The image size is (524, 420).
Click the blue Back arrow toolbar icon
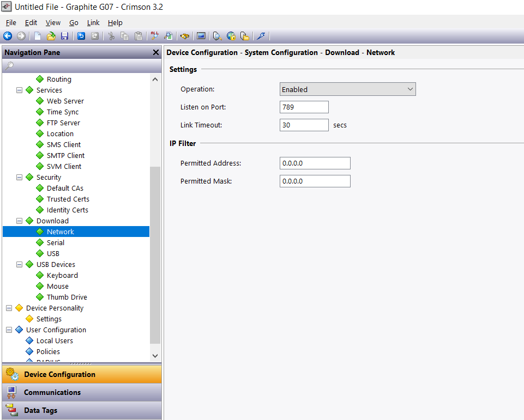pyautogui.click(x=8, y=36)
